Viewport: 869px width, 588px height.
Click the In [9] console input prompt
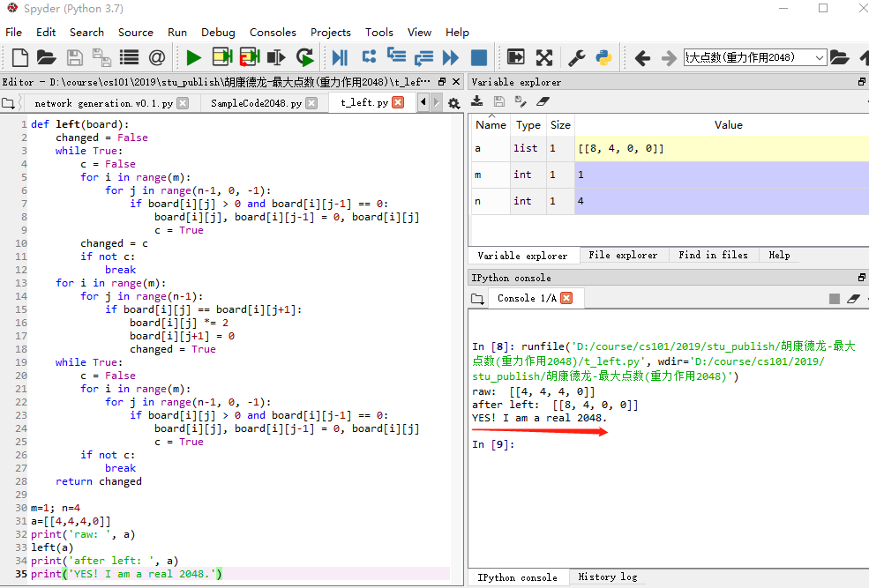point(493,444)
